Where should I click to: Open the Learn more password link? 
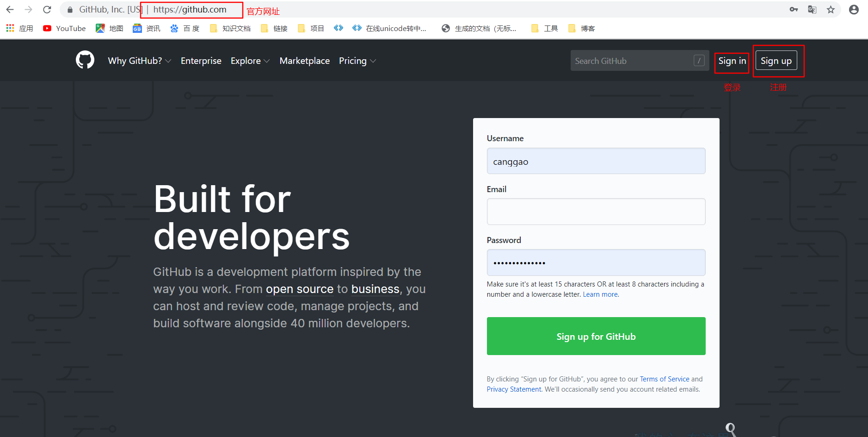pyautogui.click(x=600, y=294)
